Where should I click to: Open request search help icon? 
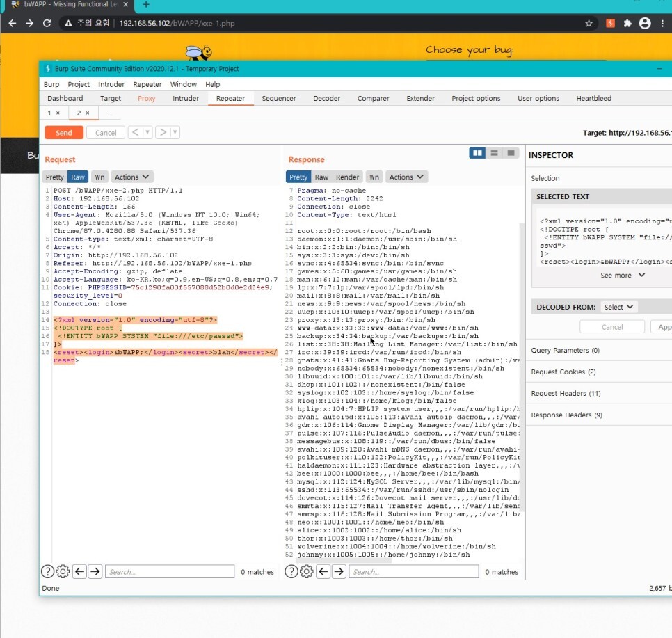(47, 571)
